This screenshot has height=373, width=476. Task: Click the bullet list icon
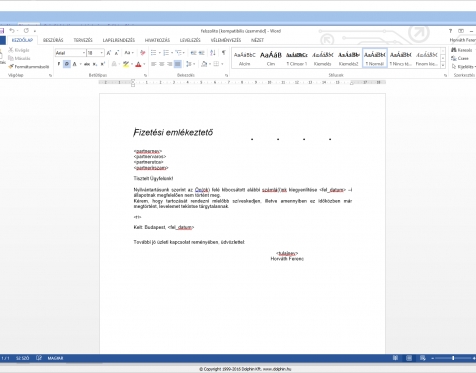click(x=153, y=53)
